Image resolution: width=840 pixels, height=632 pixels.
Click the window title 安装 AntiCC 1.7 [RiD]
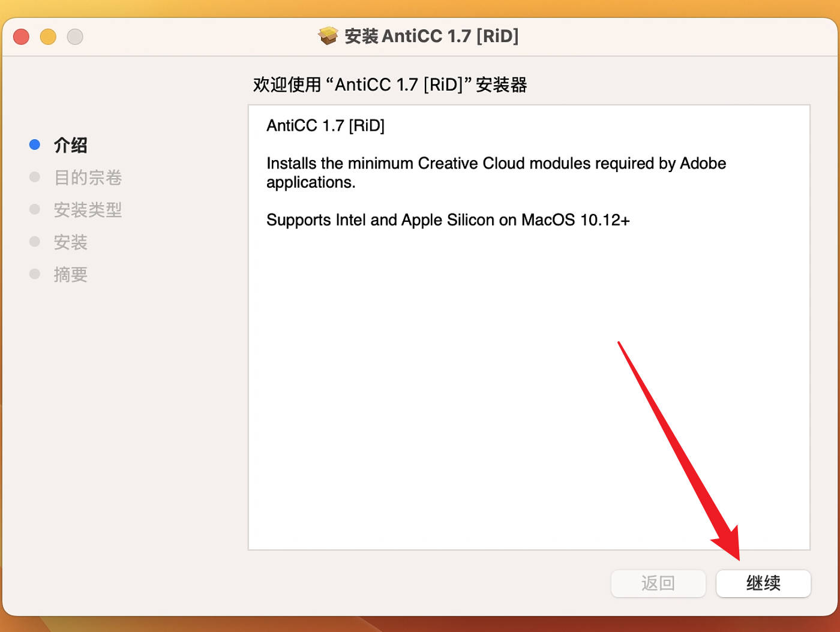click(x=431, y=36)
